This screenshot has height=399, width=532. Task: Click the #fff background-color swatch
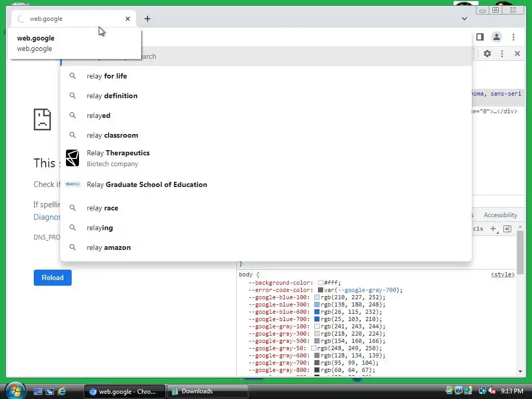[320, 283]
